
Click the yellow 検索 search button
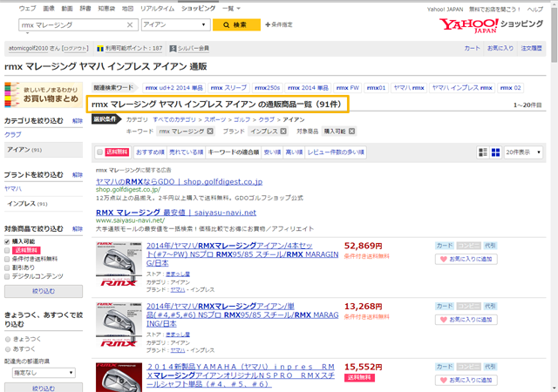(236, 25)
